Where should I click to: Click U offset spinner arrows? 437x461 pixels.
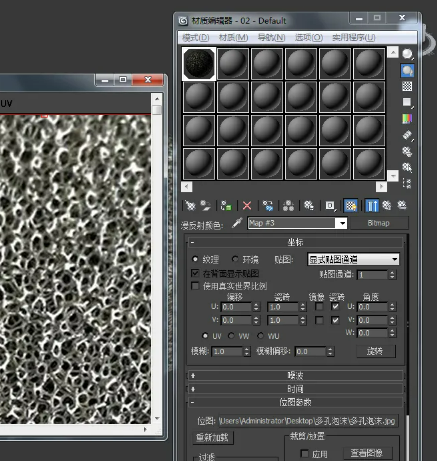(x=256, y=307)
